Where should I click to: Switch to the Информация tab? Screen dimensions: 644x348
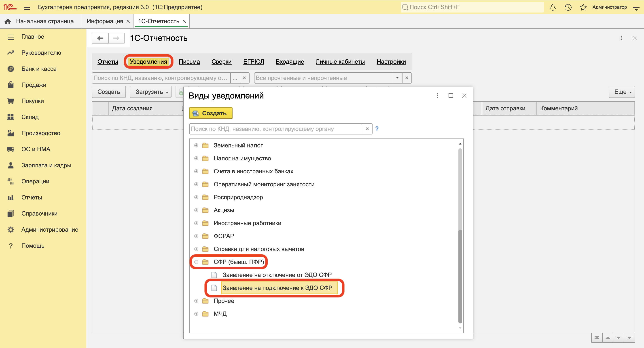coord(105,21)
